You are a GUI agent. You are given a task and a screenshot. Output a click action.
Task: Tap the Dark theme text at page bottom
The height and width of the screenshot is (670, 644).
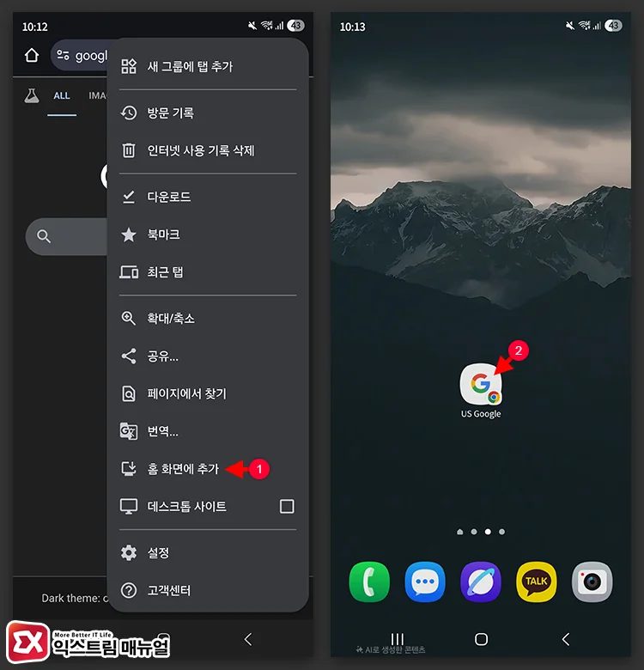pyautogui.click(x=75, y=598)
